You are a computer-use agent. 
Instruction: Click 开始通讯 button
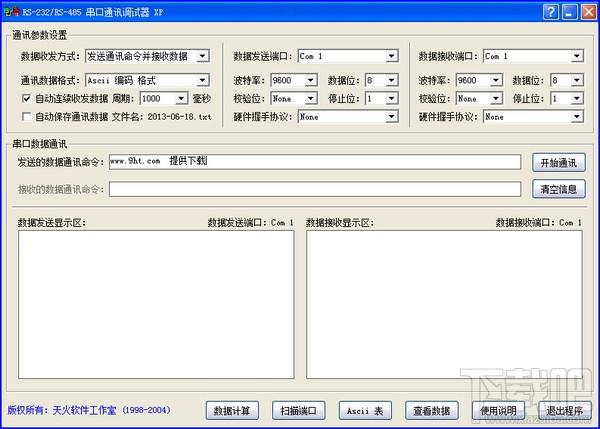pyautogui.click(x=559, y=163)
